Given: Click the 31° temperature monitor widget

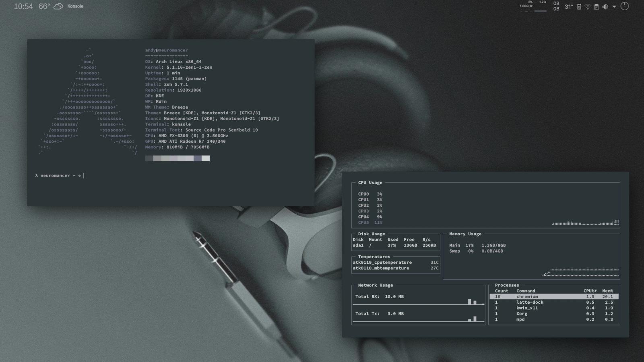Looking at the screenshot, I should [569, 7].
